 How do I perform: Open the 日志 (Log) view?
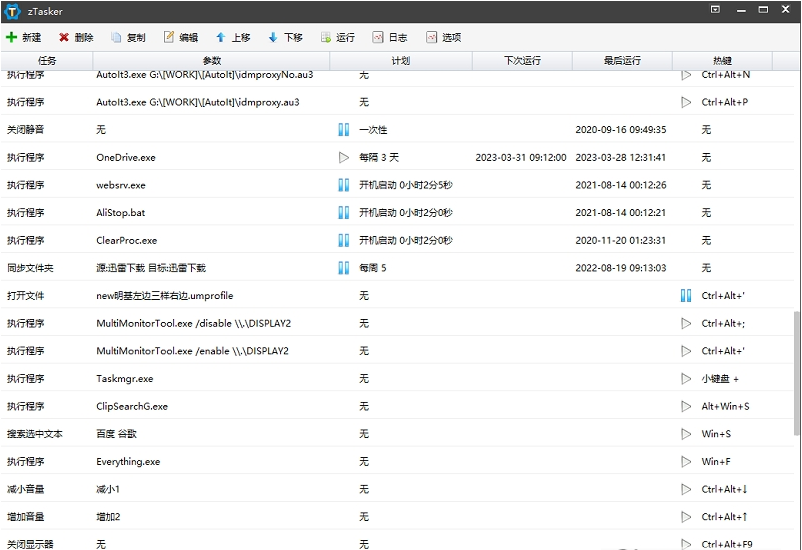pyautogui.click(x=390, y=37)
